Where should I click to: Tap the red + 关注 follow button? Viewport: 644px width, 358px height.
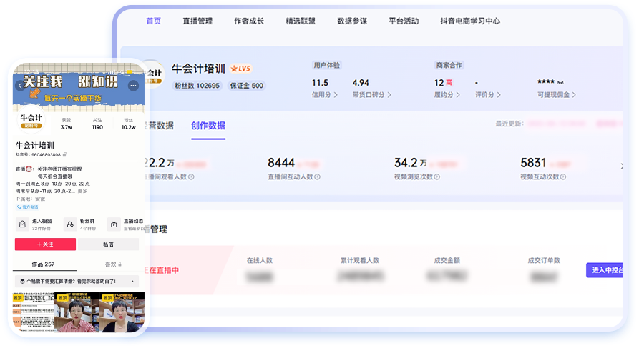(45, 244)
